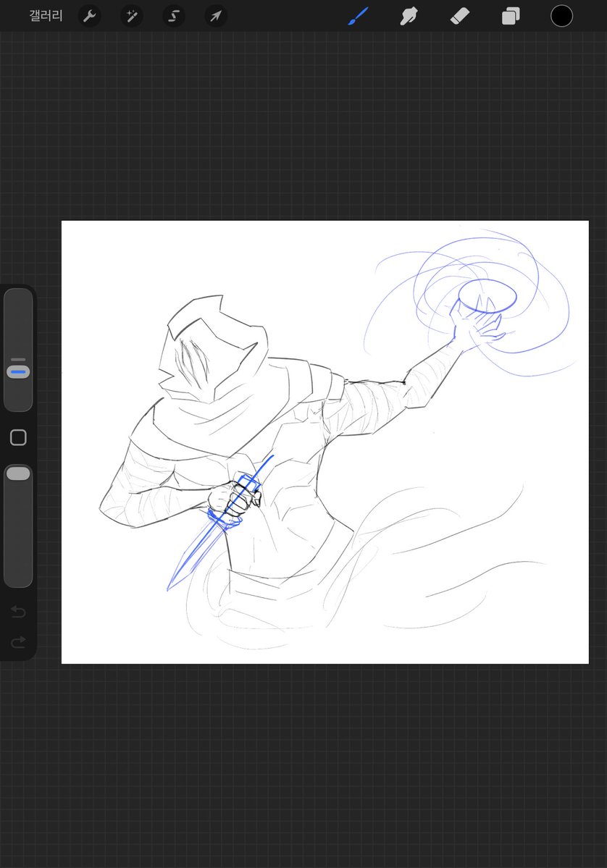Open the Actions wrench menu
This screenshot has width=607, height=868.
click(90, 16)
